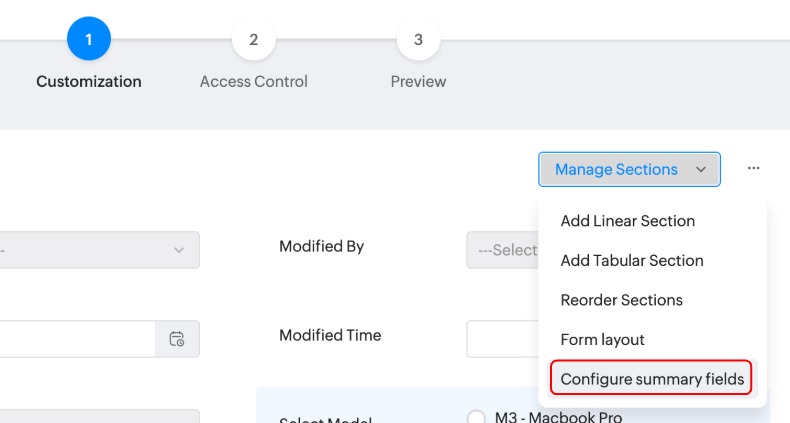Viewport: 790px width, 423px height.
Task: Focus the date field beside calendar icon
Action: click(x=76, y=339)
